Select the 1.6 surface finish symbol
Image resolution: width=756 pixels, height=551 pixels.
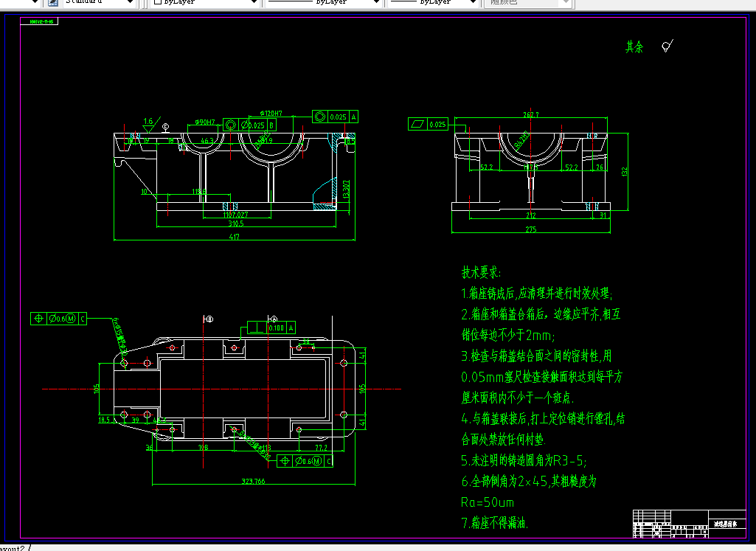(150, 126)
